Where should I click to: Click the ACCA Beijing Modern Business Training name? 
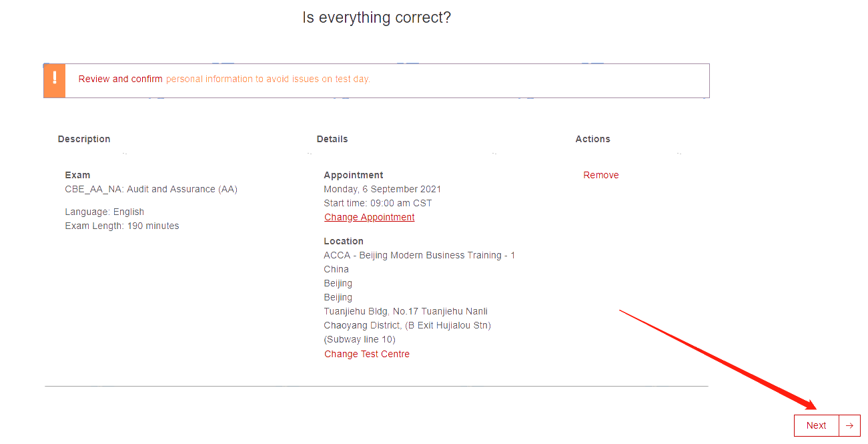pos(419,255)
